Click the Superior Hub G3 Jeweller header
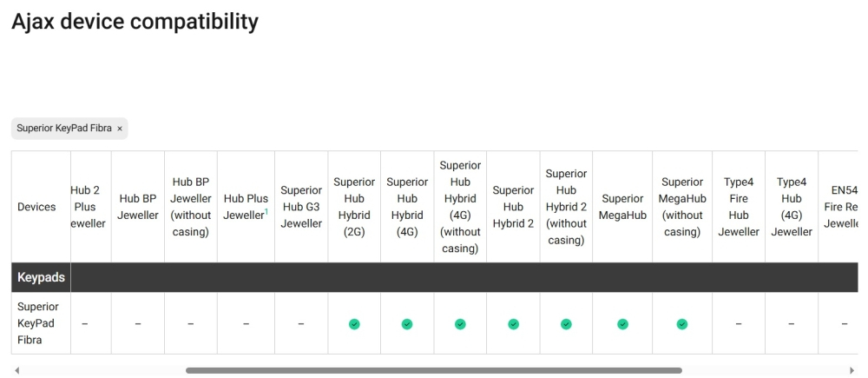 (301, 207)
